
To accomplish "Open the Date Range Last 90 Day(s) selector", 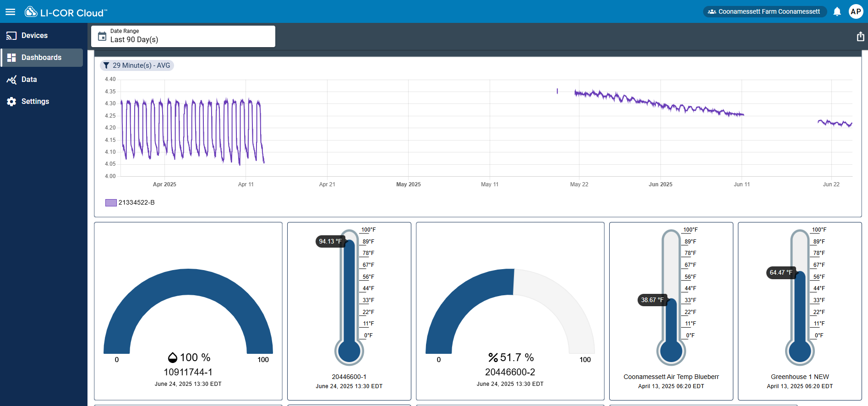I will pyautogui.click(x=183, y=36).
